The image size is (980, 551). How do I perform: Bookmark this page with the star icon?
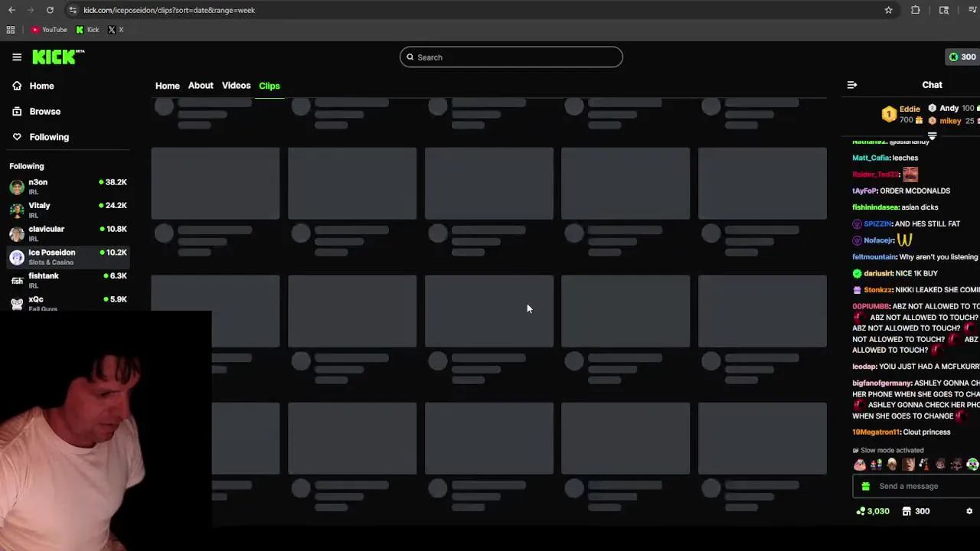pos(888,10)
